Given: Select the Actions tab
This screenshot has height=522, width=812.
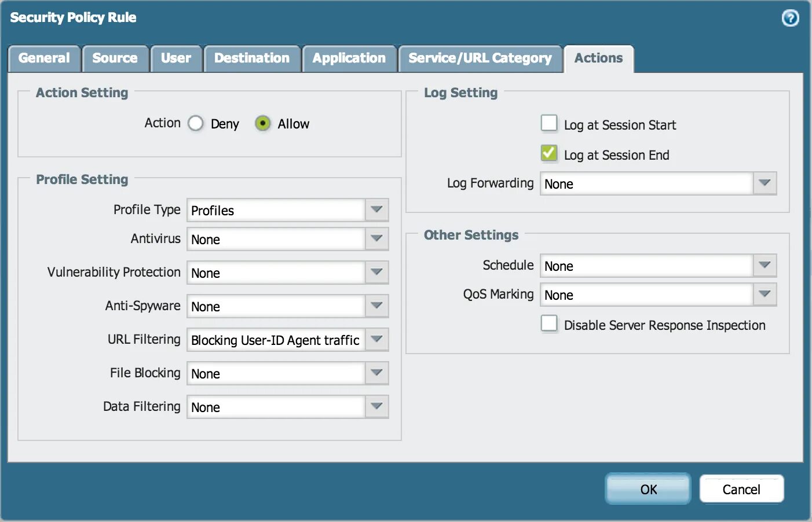Looking at the screenshot, I should (599, 58).
